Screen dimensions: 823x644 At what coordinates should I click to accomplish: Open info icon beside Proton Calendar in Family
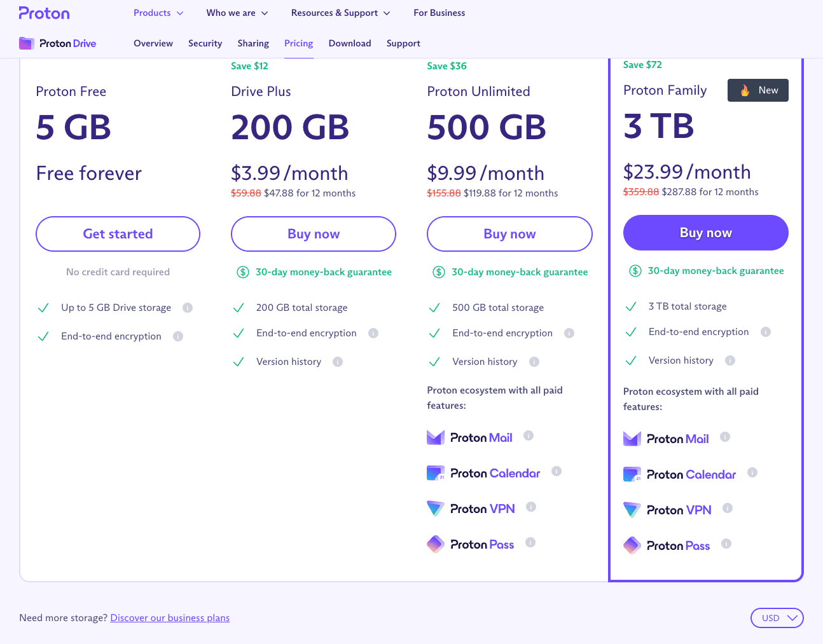[752, 472]
